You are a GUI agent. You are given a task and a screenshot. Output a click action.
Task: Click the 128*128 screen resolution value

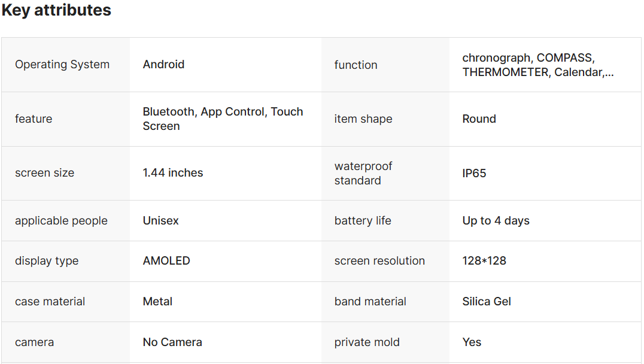(484, 261)
